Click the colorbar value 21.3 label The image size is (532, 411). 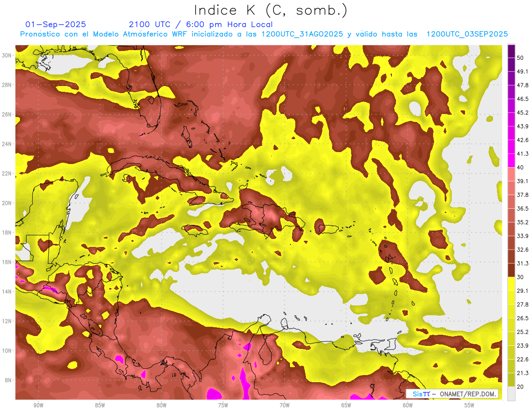point(523,373)
